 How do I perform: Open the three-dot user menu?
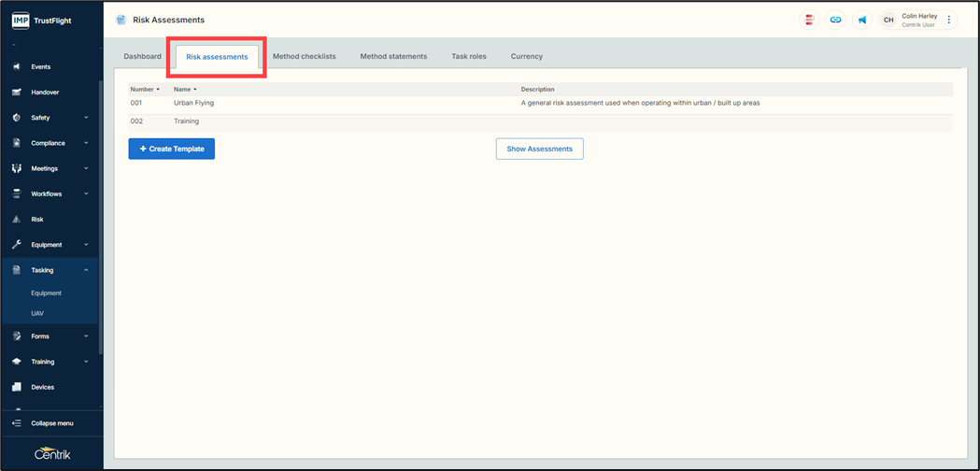[x=949, y=20]
